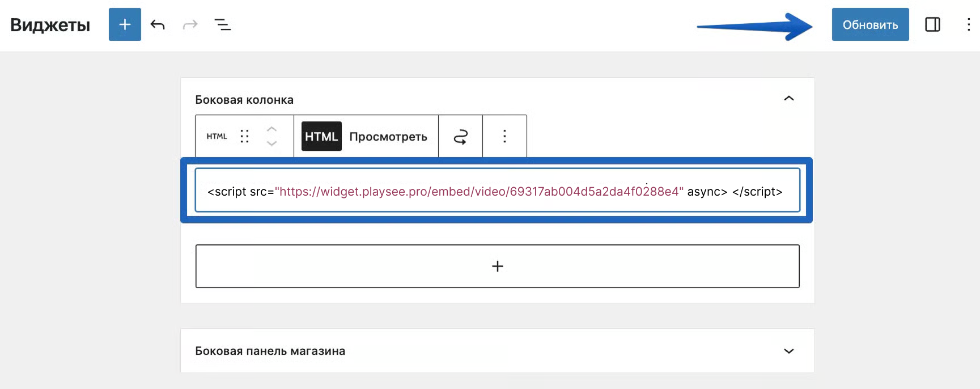Open the list view outline
The height and width of the screenshot is (389, 980).
click(x=222, y=24)
